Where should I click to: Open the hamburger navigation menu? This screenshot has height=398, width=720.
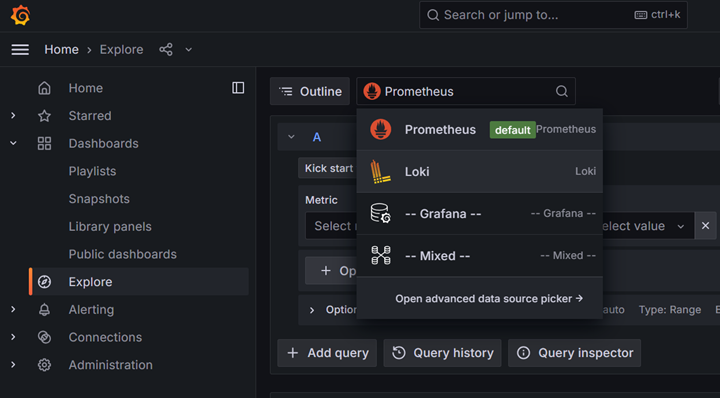[x=20, y=50]
